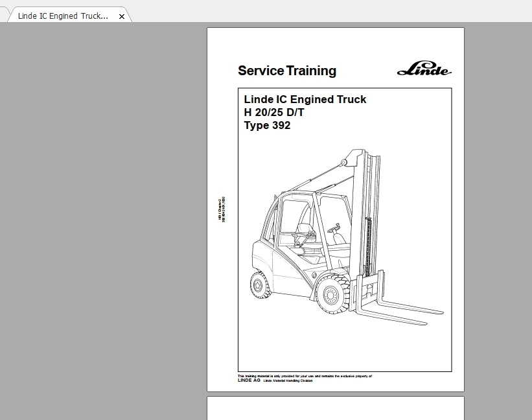Switch to the Linde IC Engined Truck tab
Viewport: 532px width, 420px height.
62,16
